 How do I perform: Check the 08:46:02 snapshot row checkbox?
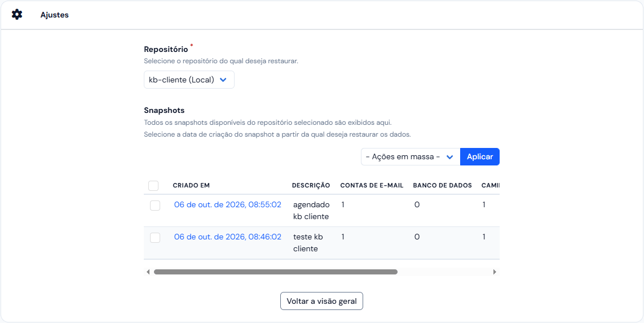click(x=155, y=237)
